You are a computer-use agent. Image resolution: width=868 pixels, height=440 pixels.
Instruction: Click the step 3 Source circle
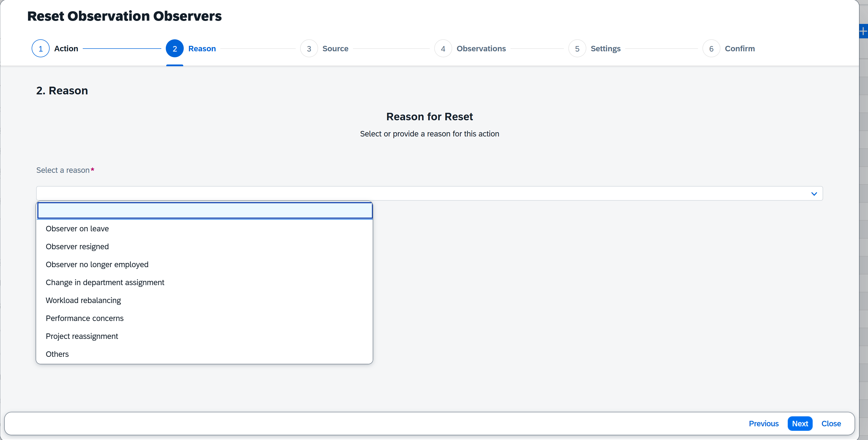pos(309,49)
